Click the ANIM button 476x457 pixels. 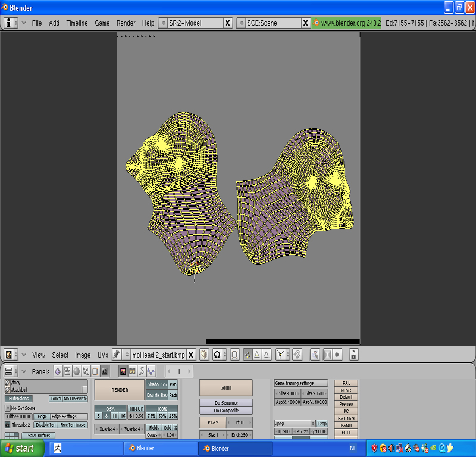tap(226, 388)
